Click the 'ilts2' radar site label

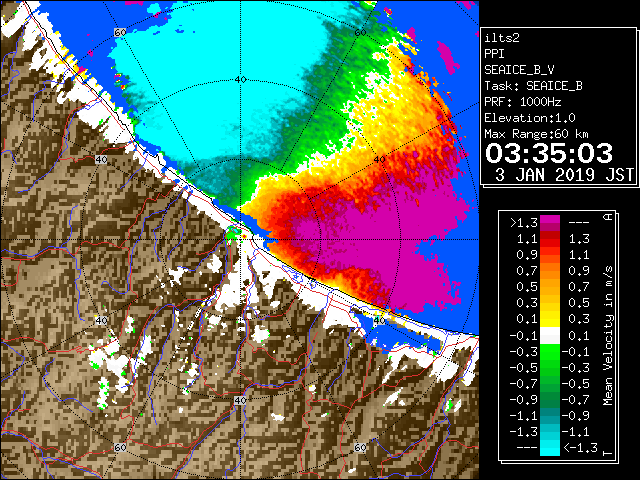502,38
